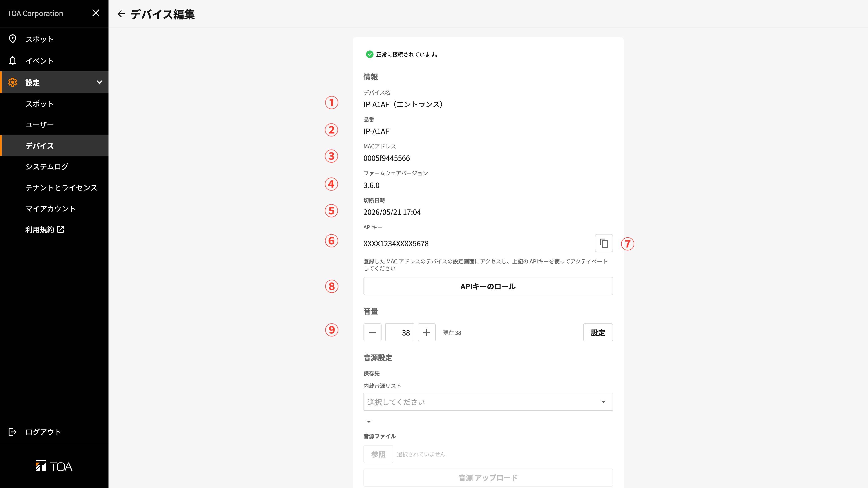Click the 音源 アップロード button
The image size is (868, 488).
coord(488,478)
